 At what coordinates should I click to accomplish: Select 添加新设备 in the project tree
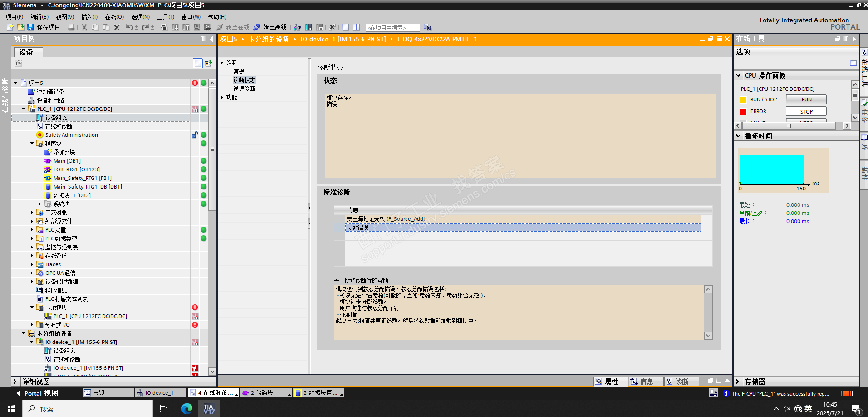[x=50, y=92]
